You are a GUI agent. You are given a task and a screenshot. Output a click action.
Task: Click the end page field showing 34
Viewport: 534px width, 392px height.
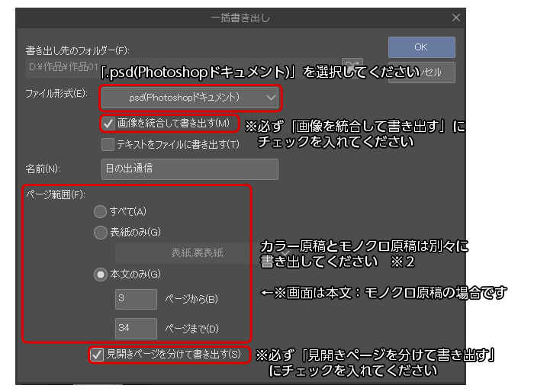pos(136,329)
